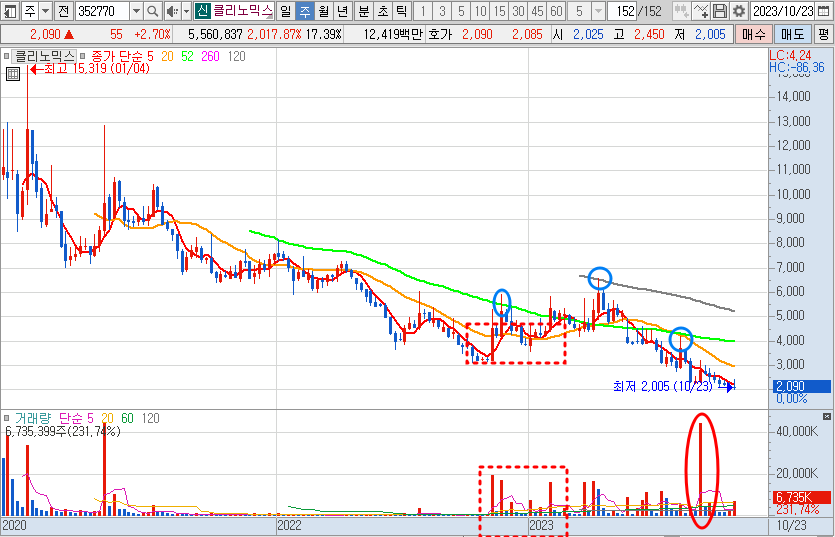The image size is (835, 537).
Task: Click the volume tag 6,735K on axis
Action: 802,497
